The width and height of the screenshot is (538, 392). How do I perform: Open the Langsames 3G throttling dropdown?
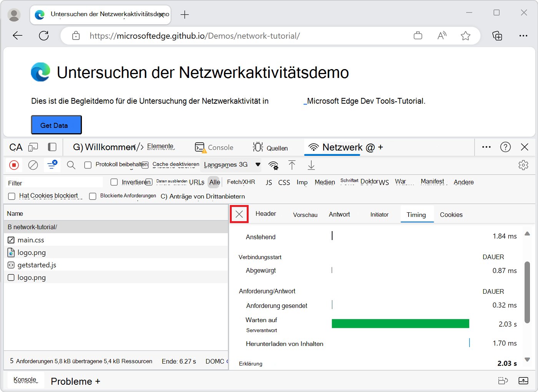point(232,165)
